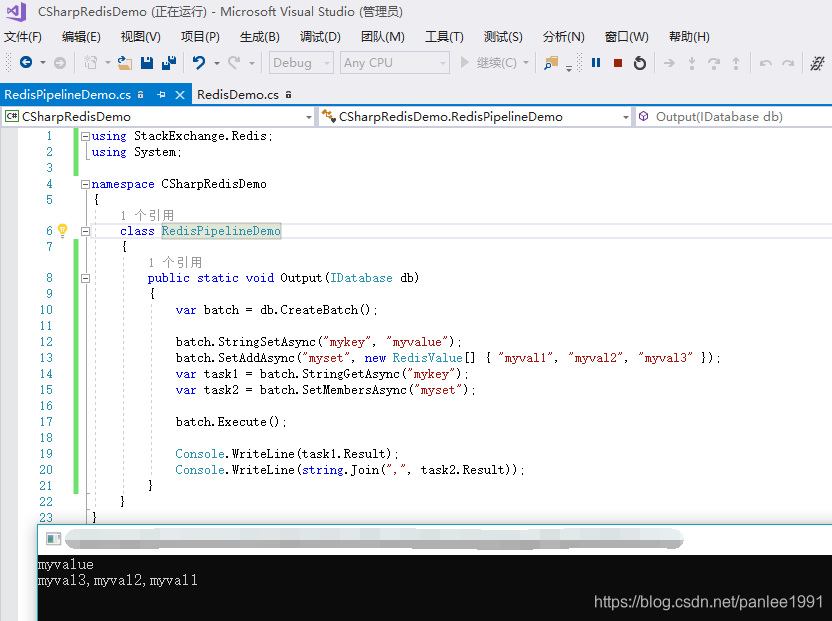The image size is (832, 621).
Task: Click the Step Out icon
Action: (736, 63)
